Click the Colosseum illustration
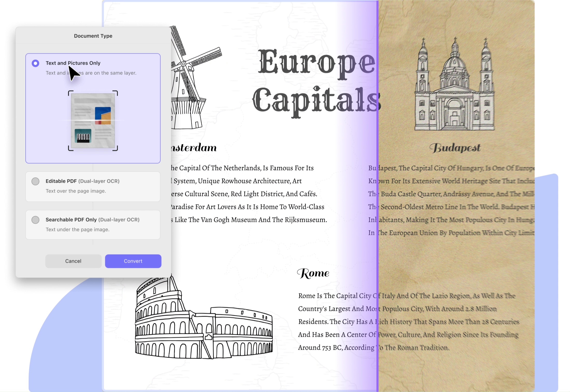 203,321
